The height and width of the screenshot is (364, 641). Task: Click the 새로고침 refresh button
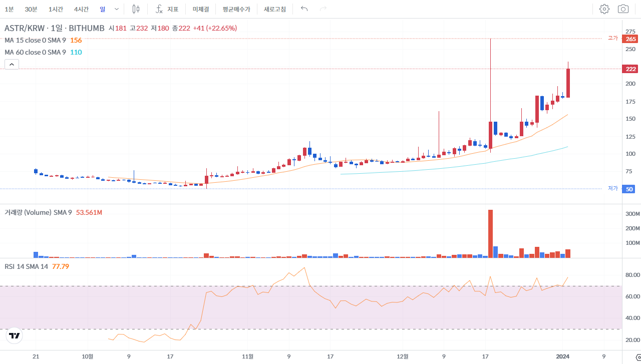point(275,9)
